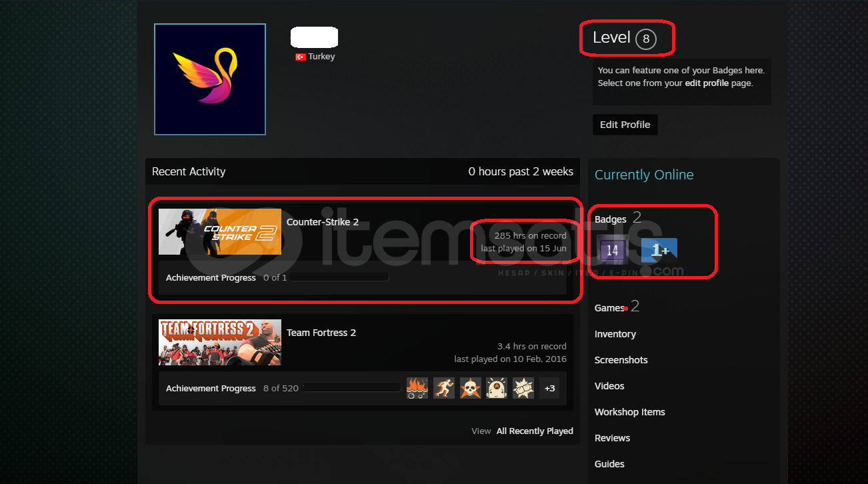868x484 pixels.
Task: Click 'last played on 10 Feb, 2016'
Action: (511, 359)
